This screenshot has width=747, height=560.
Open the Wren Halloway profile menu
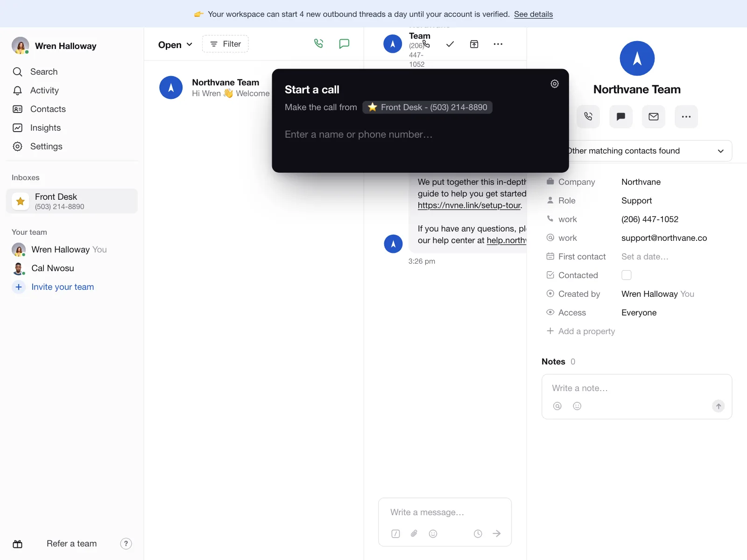tap(54, 46)
